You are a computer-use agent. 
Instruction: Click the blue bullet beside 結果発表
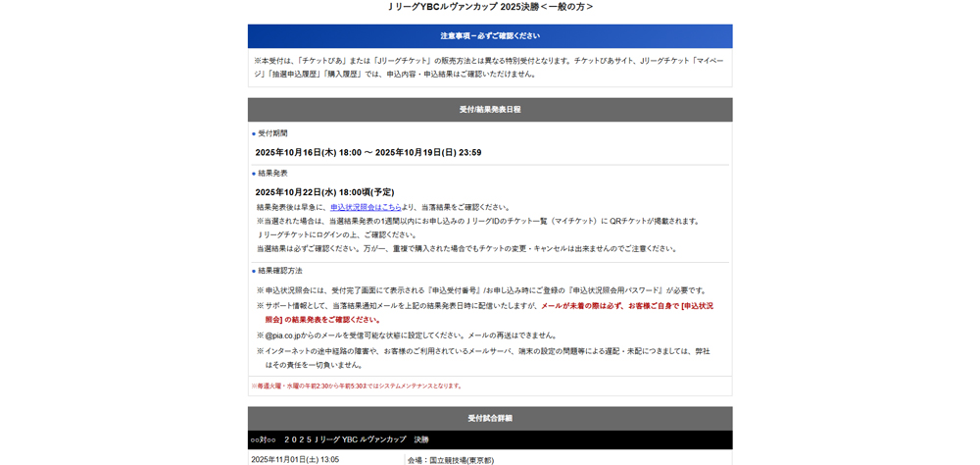pos(254,174)
